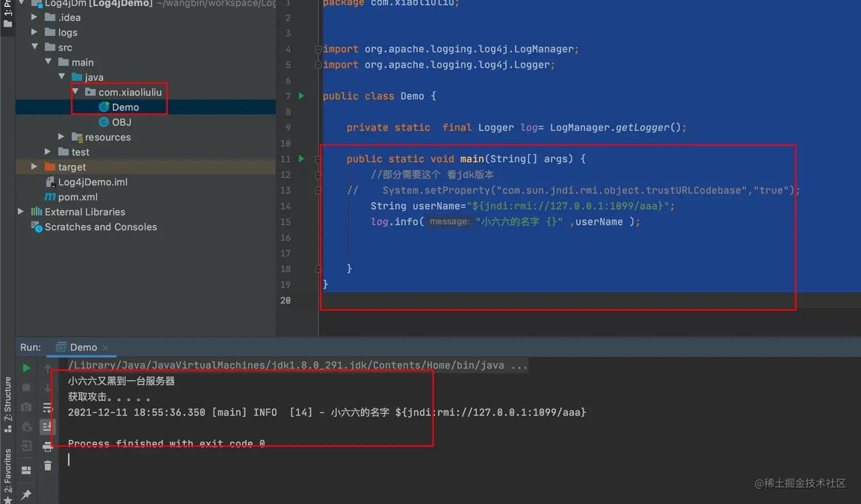The height and width of the screenshot is (504, 861).
Task: Expand the test folder
Action: click(x=48, y=151)
